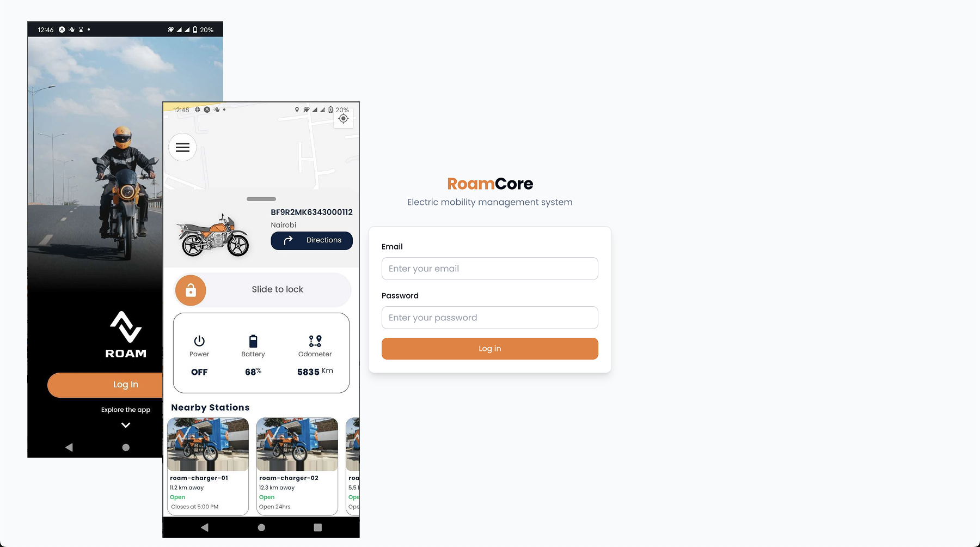Click the Log in button in RoamCore form

click(x=489, y=349)
